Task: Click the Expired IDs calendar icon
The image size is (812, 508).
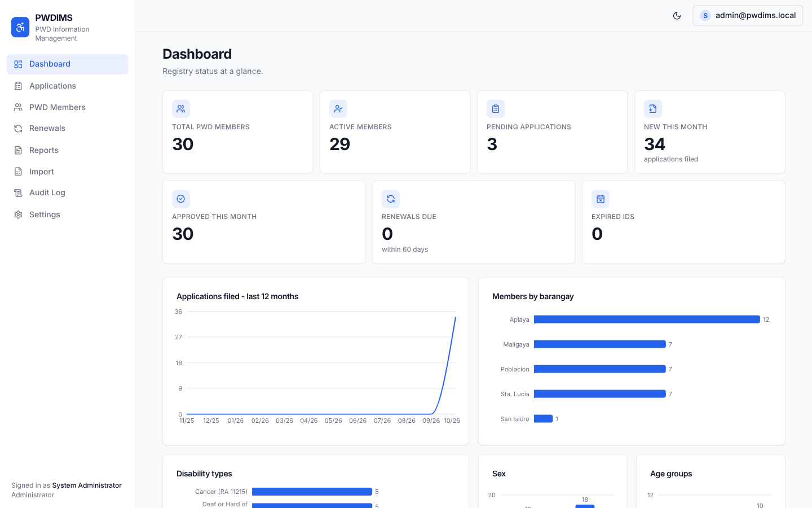Action: pos(601,199)
